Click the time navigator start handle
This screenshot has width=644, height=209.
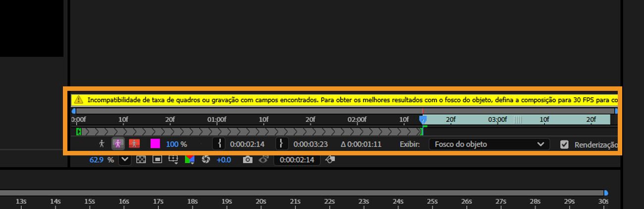pos(74,111)
